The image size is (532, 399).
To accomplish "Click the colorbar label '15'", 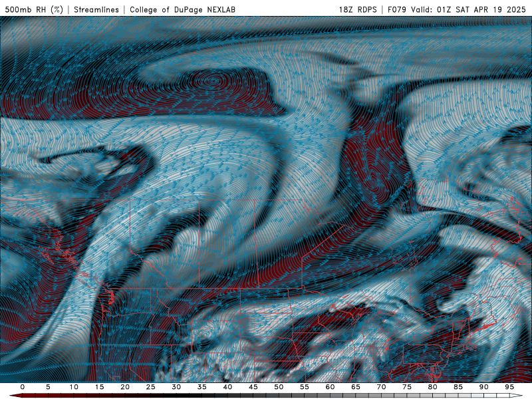I will 99,387.
